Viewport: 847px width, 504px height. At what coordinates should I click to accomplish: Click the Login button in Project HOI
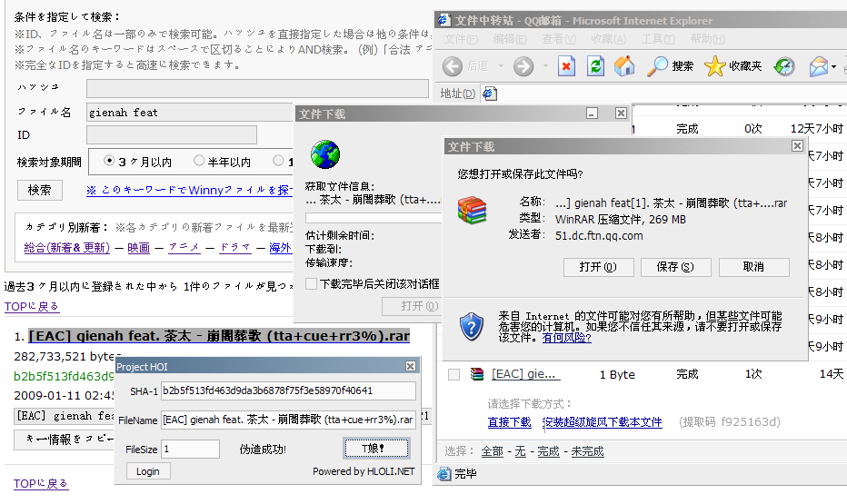[148, 471]
